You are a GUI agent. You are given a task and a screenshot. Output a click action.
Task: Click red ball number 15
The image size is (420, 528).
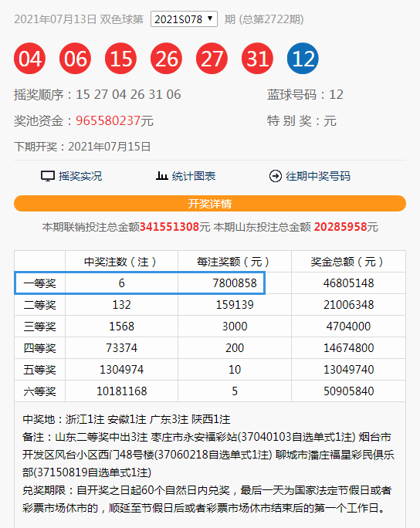(121, 59)
